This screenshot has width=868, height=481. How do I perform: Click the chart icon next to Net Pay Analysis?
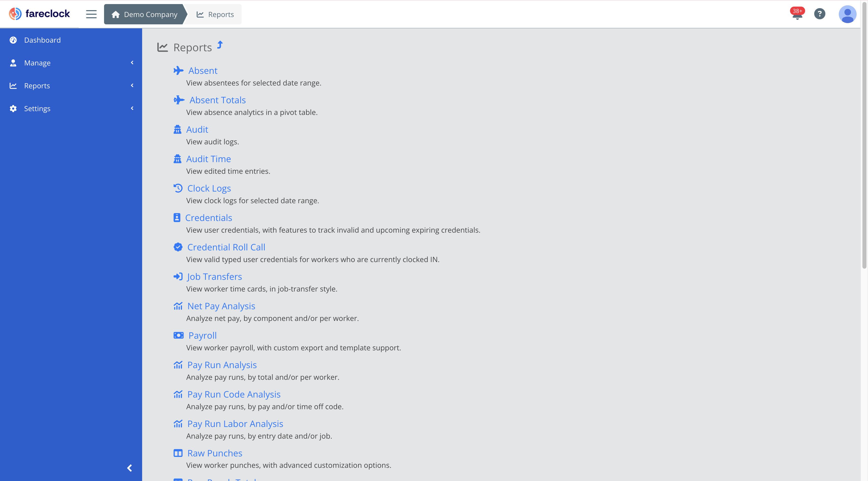click(x=178, y=306)
